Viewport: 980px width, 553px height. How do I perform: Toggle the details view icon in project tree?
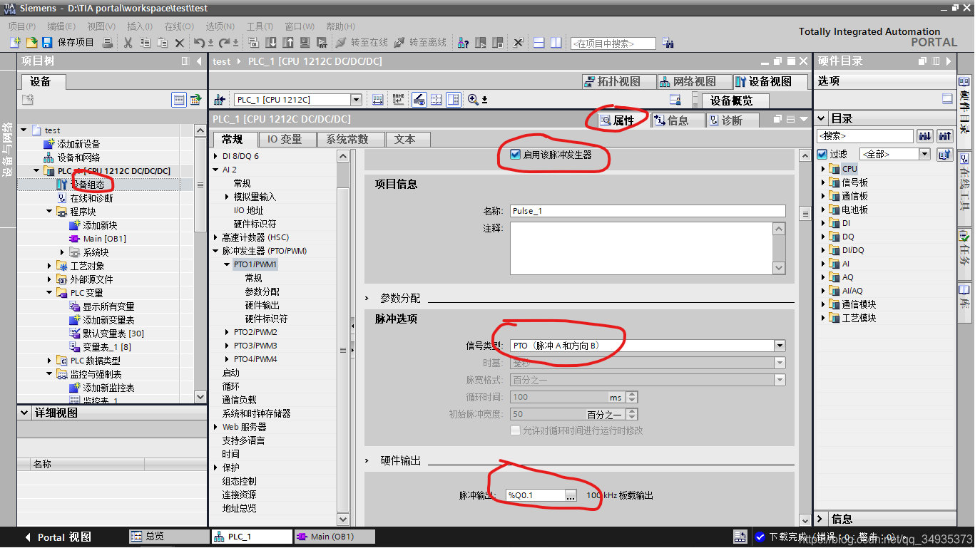point(179,100)
